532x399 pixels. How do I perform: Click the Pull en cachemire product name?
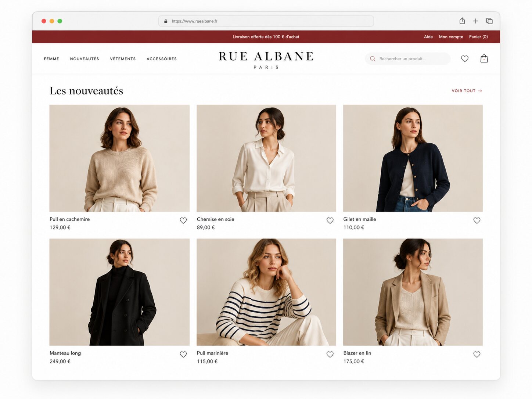[70, 219]
